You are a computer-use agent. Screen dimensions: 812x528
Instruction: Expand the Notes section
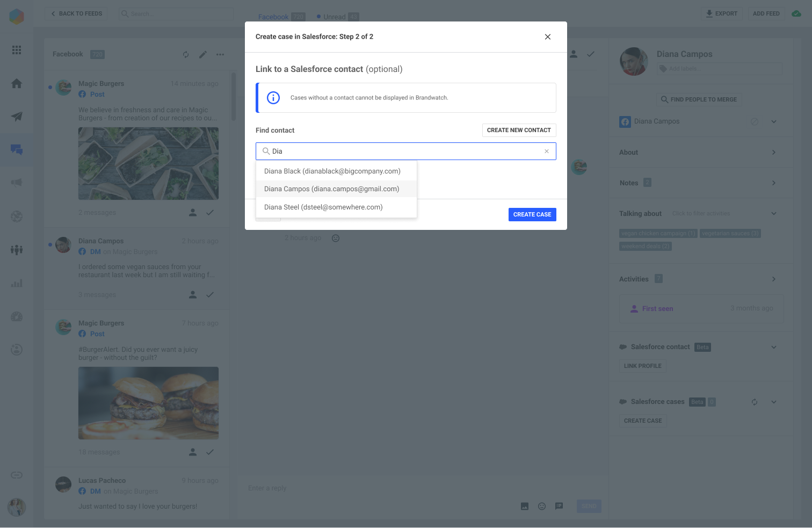click(774, 183)
